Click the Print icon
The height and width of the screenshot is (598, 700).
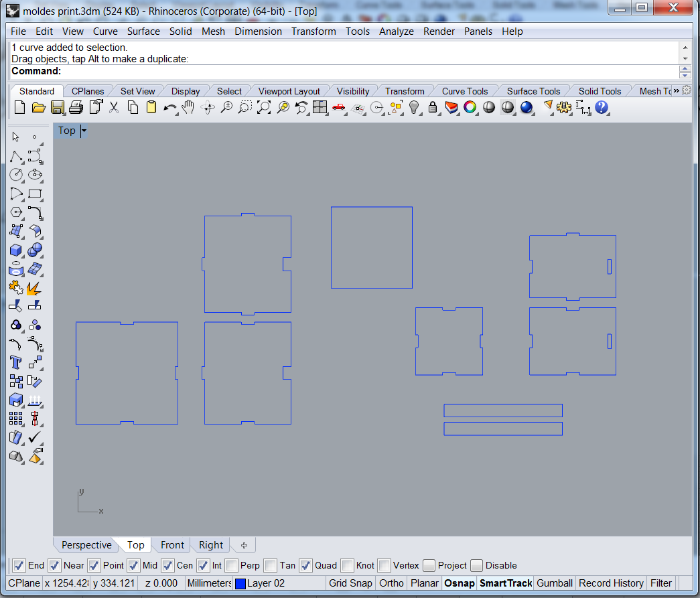pyautogui.click(x=76, y=108)
